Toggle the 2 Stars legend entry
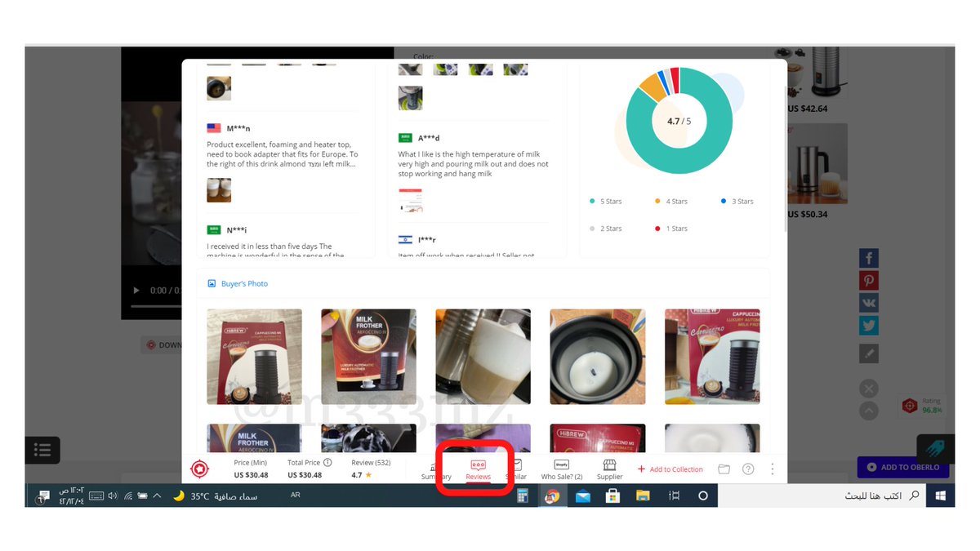 click(606, 229)
